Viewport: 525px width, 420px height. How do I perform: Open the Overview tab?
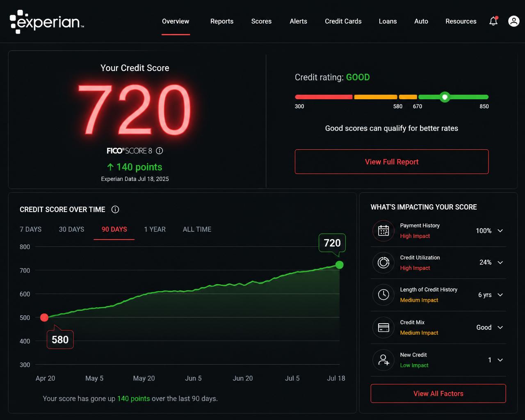point(176,21)
